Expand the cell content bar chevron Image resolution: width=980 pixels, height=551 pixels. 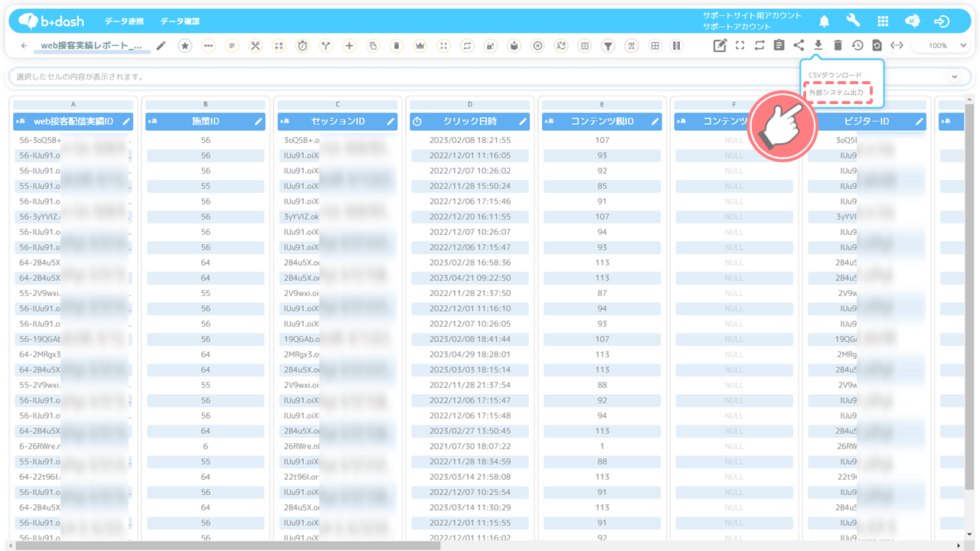click(954, 77)
